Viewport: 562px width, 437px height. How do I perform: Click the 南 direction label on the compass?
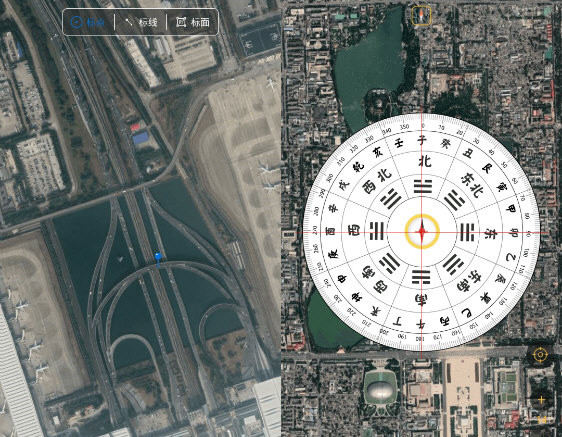pyautogui.click(x=420, y=300)
